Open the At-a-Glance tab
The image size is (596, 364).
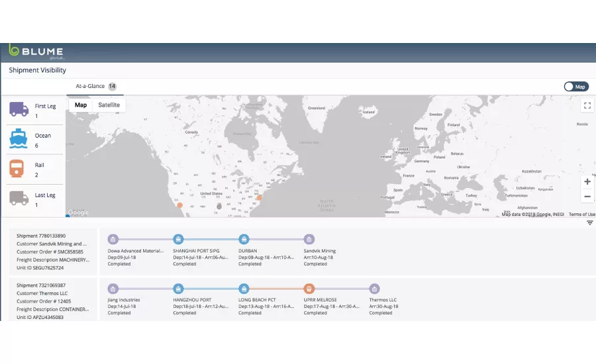click(95, 86)
